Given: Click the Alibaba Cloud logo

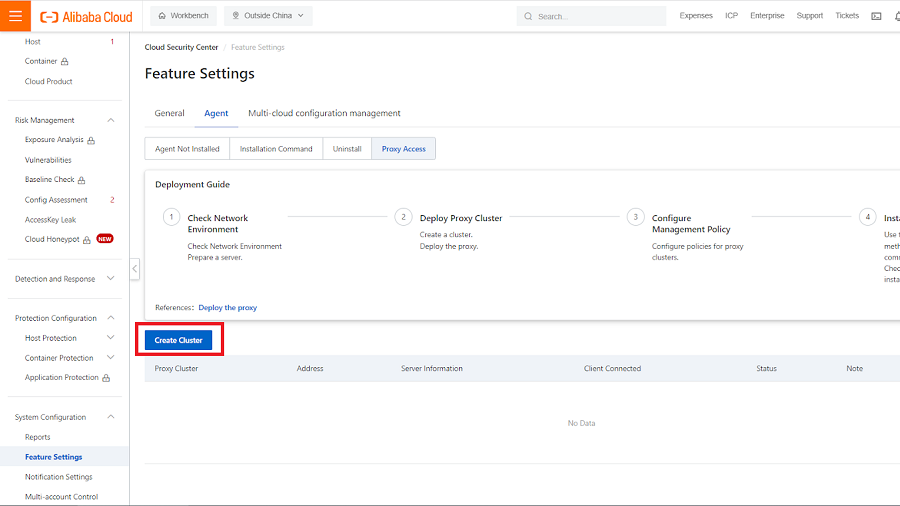Looking at the screenshot, I should pyautogui.click(x=86, y=16).
